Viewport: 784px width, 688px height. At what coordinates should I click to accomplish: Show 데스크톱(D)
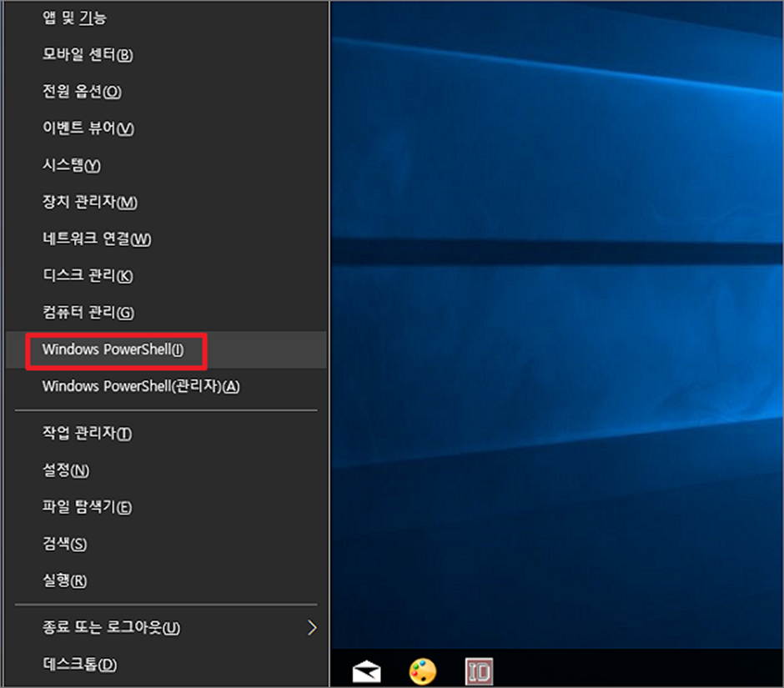coord(165,665)
